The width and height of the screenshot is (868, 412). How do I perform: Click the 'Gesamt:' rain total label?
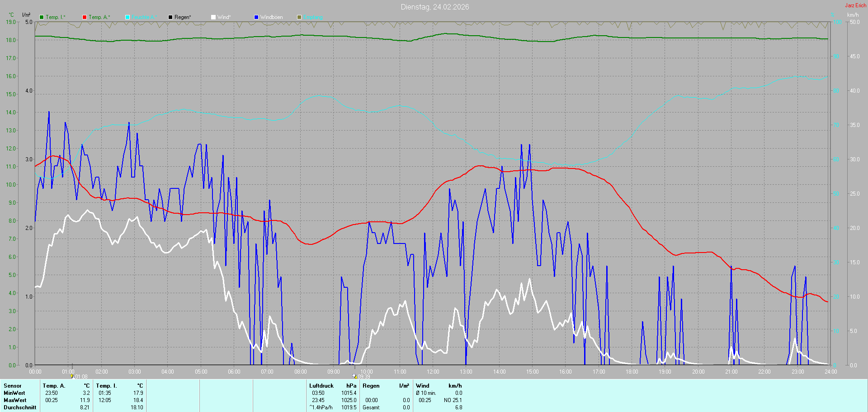[372, 407]
